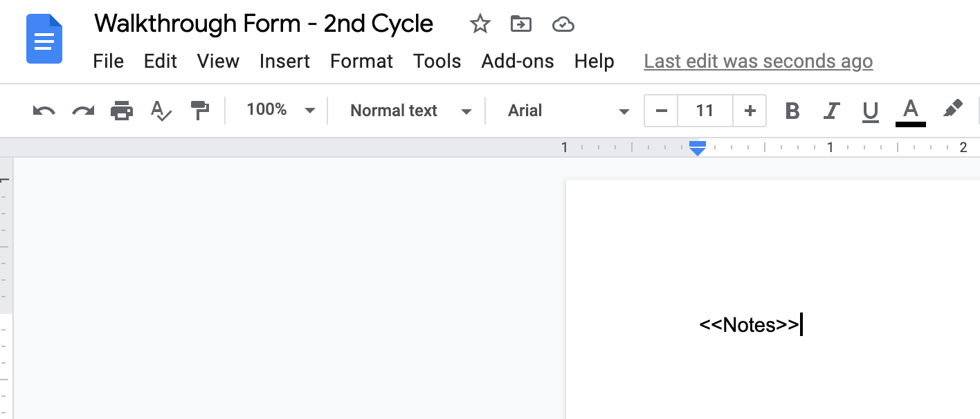
Task: Click the Redo icon
Action: [82, 111]
